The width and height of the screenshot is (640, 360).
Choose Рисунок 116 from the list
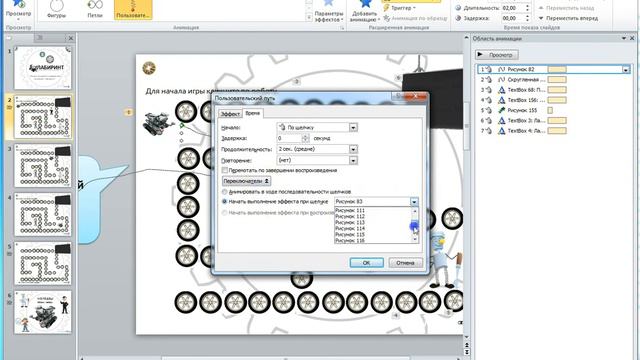pos(350,241)
